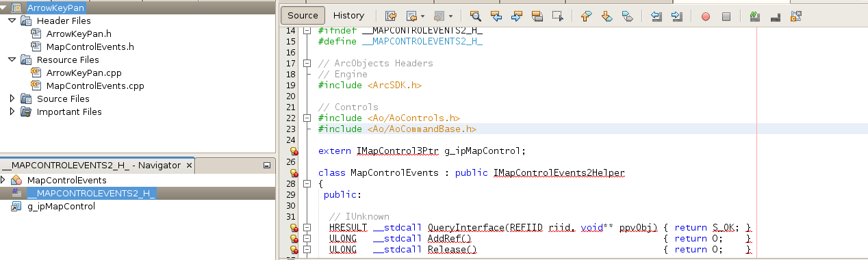This screenshot has height=260, width=868.
Task: Click <ArcSDK.h> include in code
Action: click(x=394, y=86)
